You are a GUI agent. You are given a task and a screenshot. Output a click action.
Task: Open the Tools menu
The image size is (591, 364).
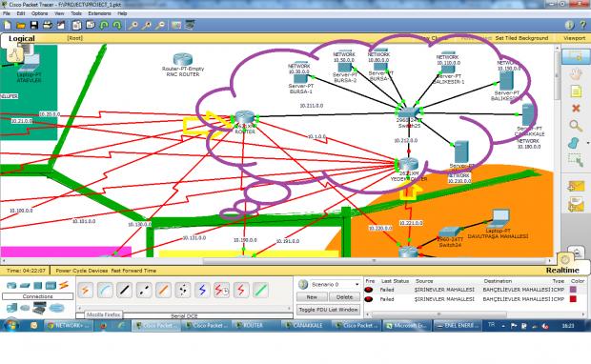76,13
